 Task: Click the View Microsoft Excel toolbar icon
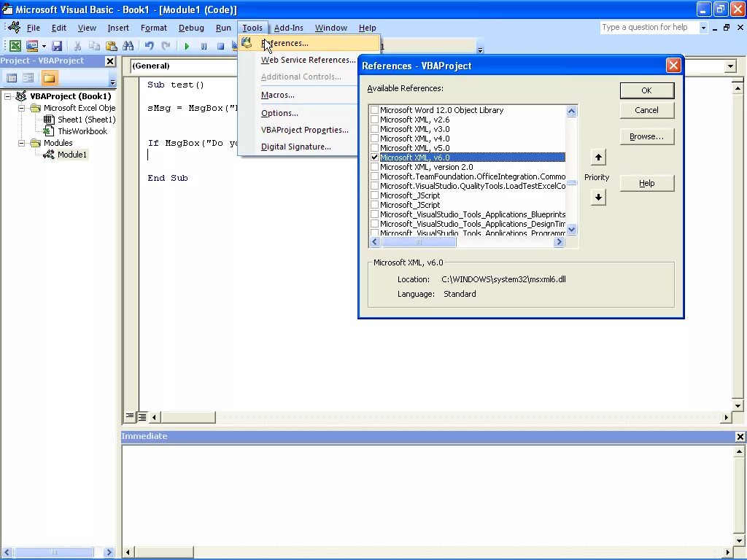pyautogui.click(x=15, y=46)
